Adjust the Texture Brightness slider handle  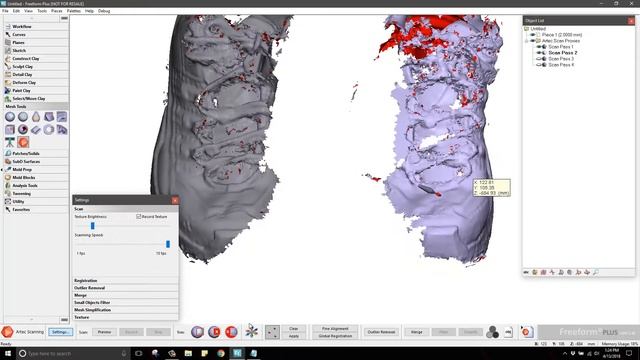[93, 226]
